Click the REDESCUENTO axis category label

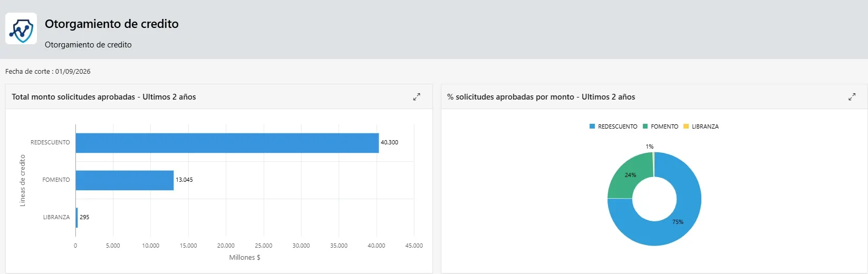click(50, 142)
